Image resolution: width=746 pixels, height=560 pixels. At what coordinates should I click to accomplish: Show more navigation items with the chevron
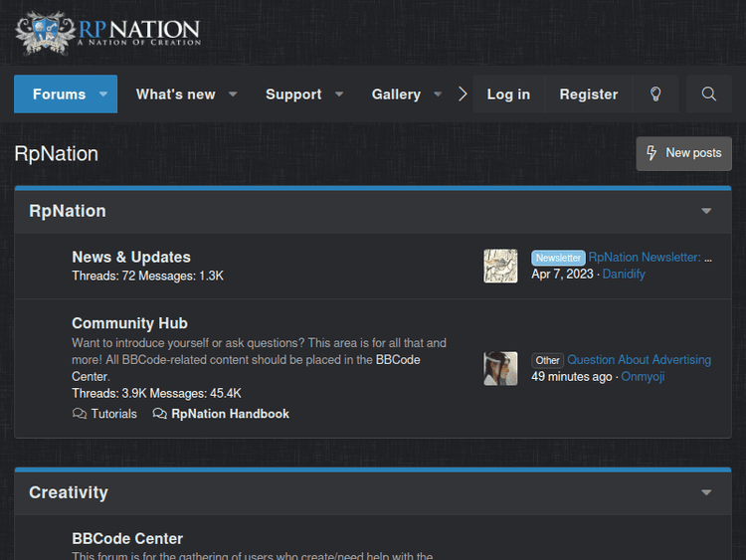click(x=463, y=94)
